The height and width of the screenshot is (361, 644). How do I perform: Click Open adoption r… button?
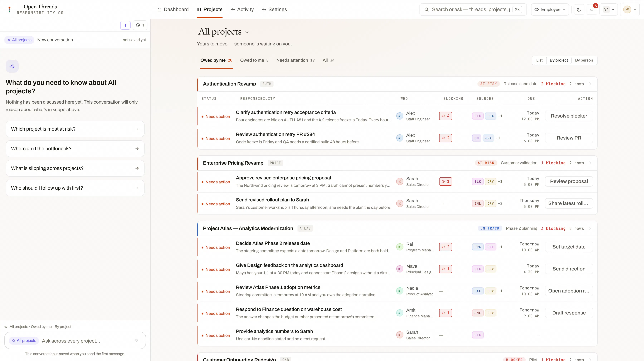(569, 291)
